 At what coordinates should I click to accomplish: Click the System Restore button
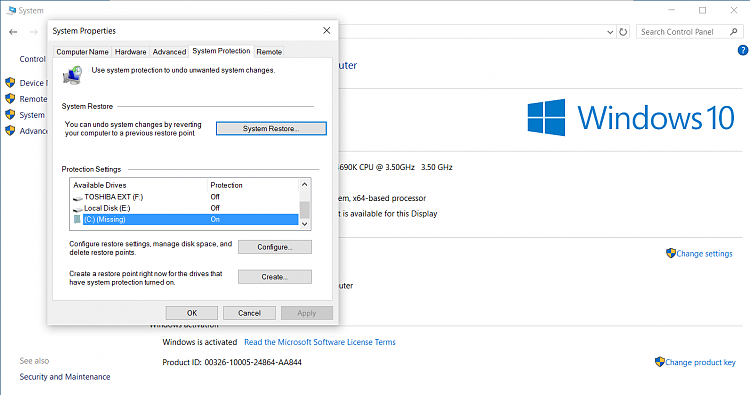click(271, 129)
